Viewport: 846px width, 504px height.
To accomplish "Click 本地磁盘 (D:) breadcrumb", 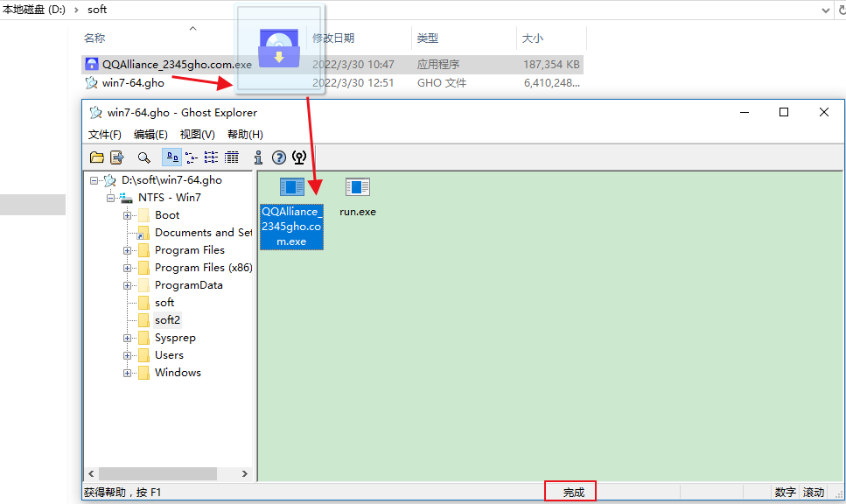I will (x=34, y=10).
